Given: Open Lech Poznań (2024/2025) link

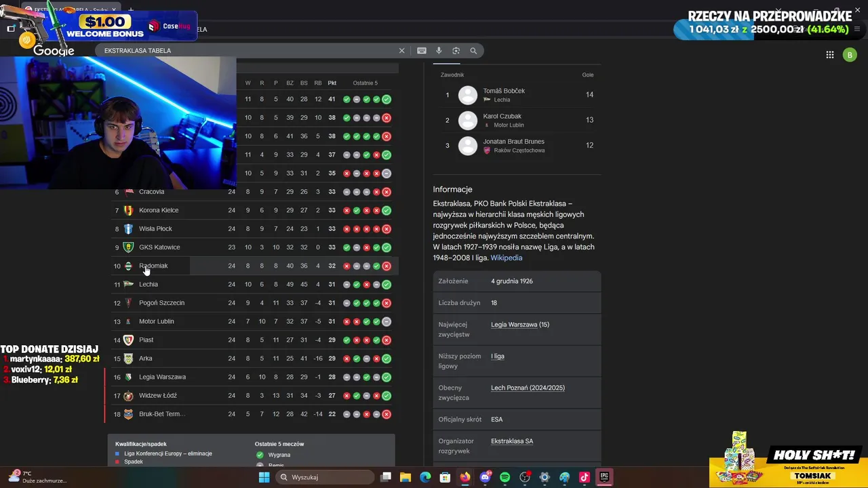Looking at the screenshot, I should (528, 388).
